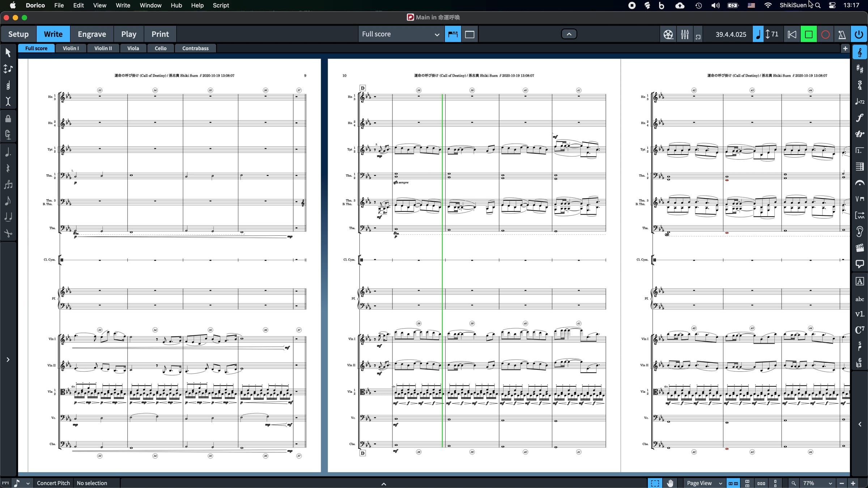Click the Concert Pitch status button
Image resolution: width=868 pixels, height=488 pixels.
coord(54,483)
